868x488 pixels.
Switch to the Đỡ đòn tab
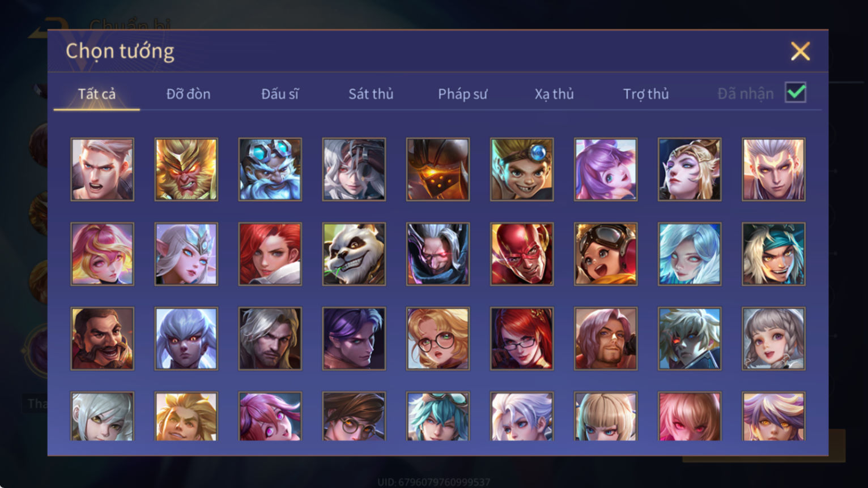pos(188,94)
